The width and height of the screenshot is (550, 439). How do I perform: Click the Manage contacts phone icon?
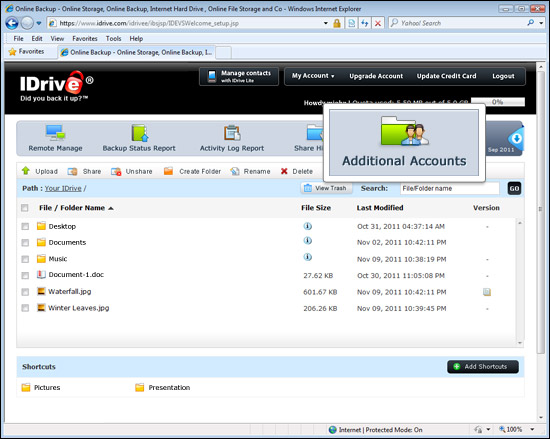coord(212,76)
